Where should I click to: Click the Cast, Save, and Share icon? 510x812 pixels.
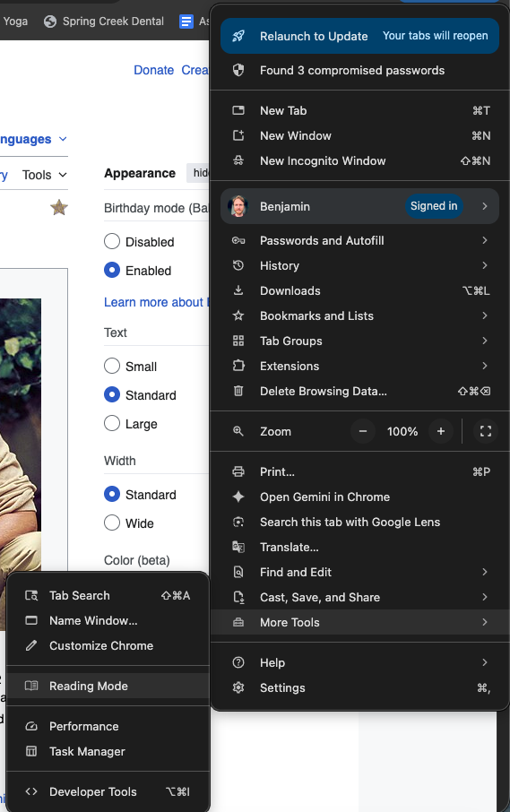[238, 597]
